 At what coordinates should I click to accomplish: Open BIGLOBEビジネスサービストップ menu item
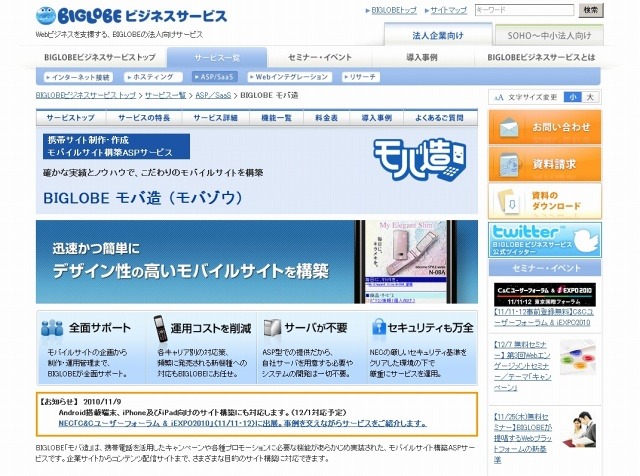pyautogui.click(x=100, y=58)
